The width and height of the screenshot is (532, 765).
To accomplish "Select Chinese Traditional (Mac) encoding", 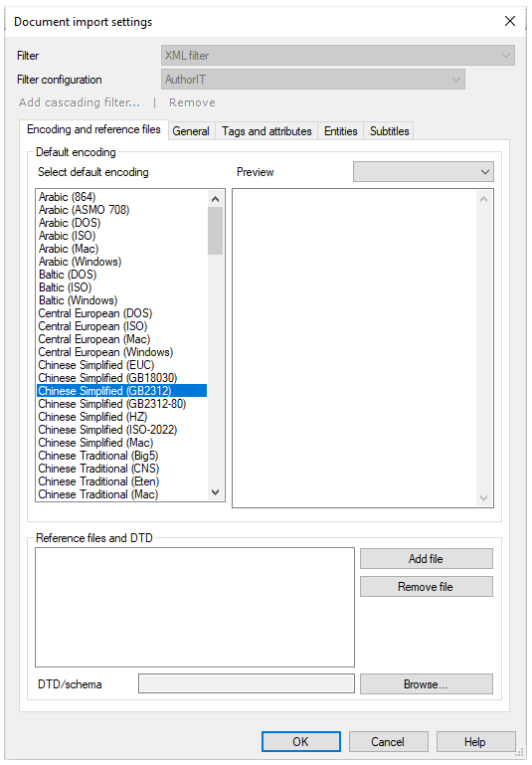I will click(x=122, y=494).
